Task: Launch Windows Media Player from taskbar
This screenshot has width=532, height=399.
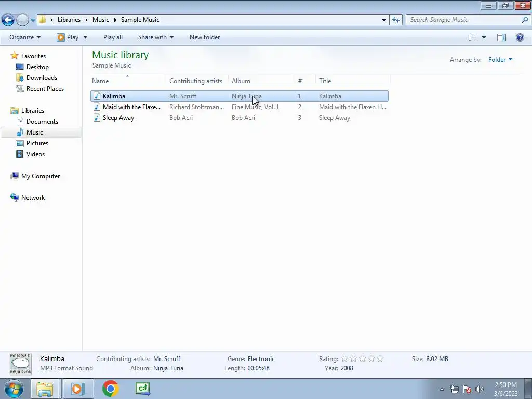Action: click(78, 389)
